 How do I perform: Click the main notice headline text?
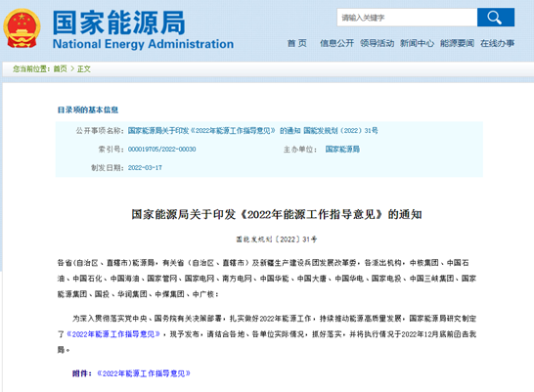[277, 214]
